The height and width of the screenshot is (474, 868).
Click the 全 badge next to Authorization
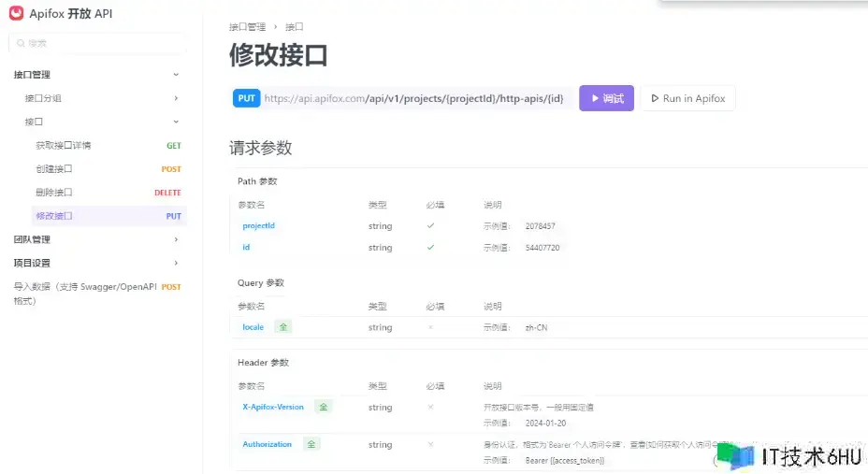(x=311, y=444)
